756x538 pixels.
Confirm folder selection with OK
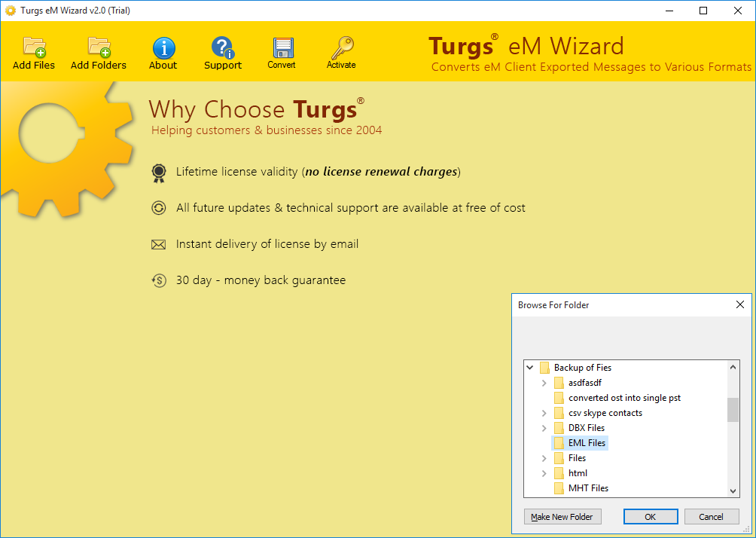click(x=651, y=517)
